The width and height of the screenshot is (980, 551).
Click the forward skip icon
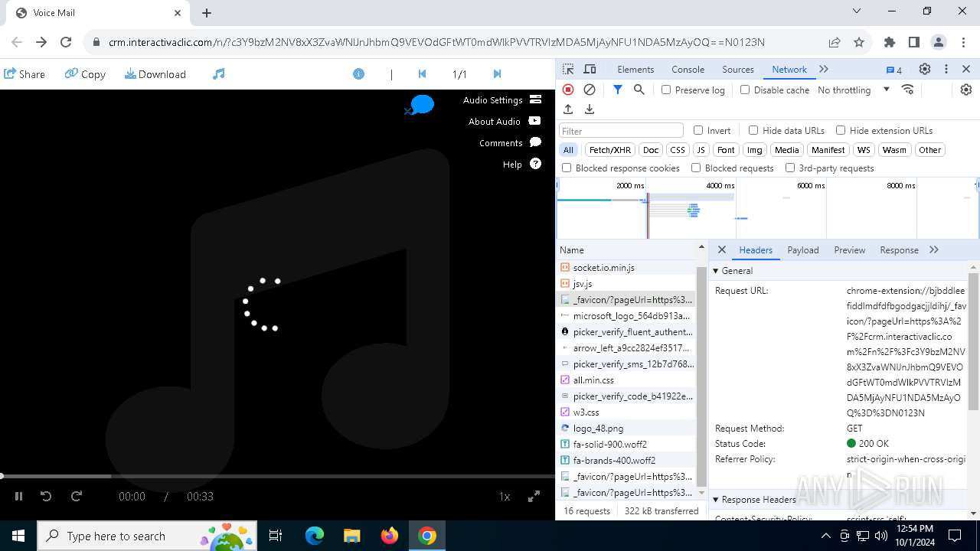[x=77, y=497]
